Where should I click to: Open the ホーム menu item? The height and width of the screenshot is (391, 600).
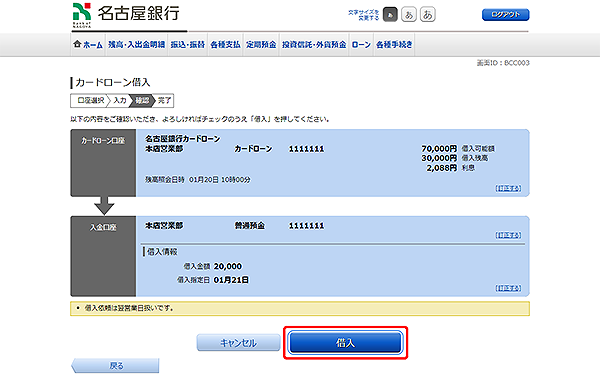point(88,45)
